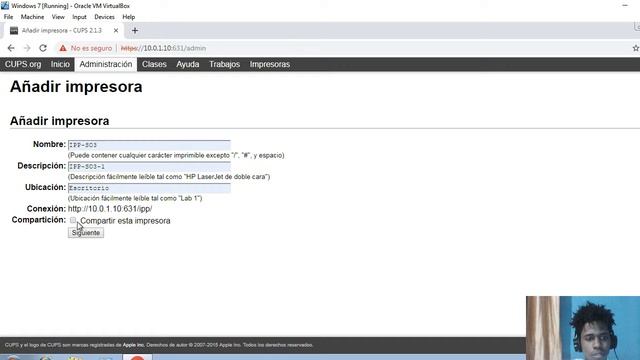Enable the Compartir esta impresora checkbox

point(73,220)
